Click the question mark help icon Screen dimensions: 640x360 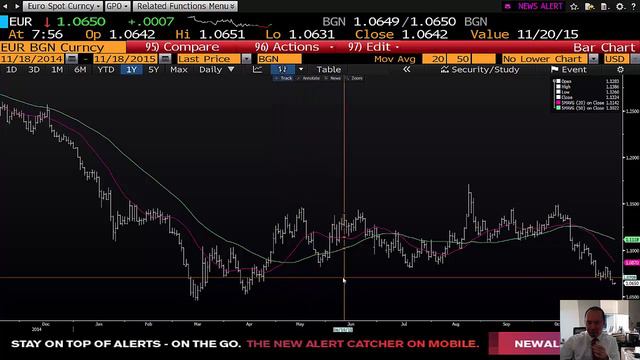633,6
